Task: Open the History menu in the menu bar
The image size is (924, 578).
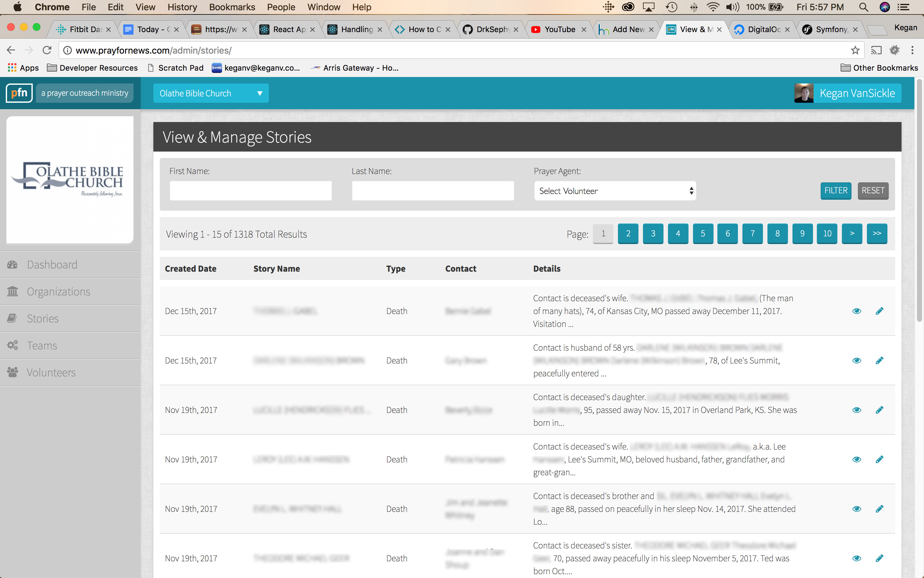Action: [182, 7]
